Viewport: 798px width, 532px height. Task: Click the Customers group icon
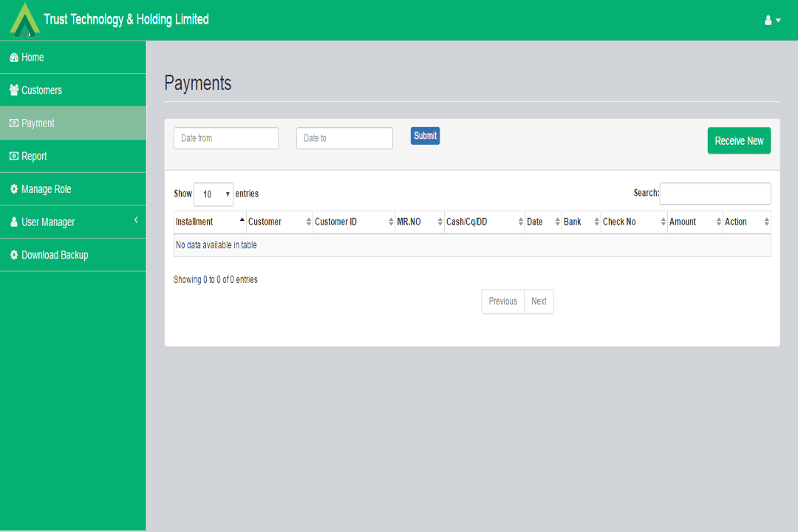(13, 90)
